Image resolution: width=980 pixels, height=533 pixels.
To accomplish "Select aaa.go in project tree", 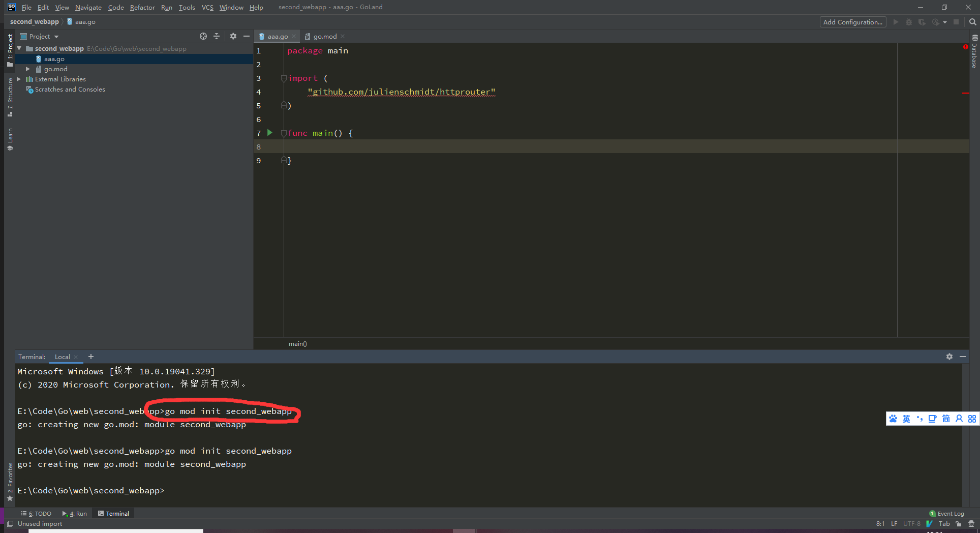I will coord(54,59).
